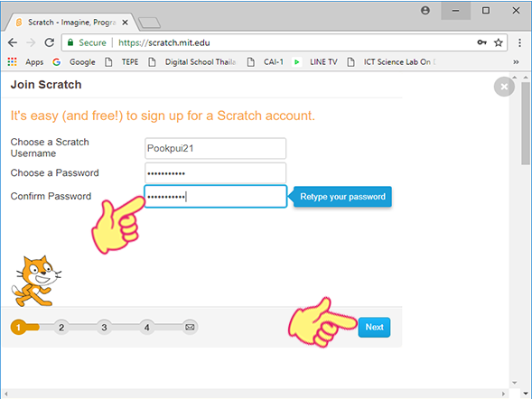This screenshot has width=532, height=399.
Task: Open the CAI-1 bookmark
Action: (x=266, y=61)
